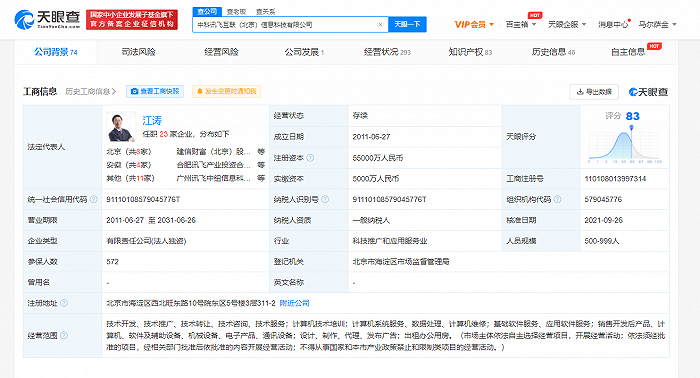This screenshot has width=700, height=378.
Task: Open the 历史工商信息 link
Action: [x=91, y=91]
